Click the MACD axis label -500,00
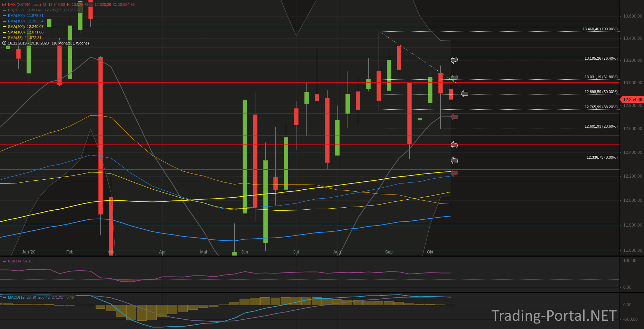 click(x=631, y=319)
